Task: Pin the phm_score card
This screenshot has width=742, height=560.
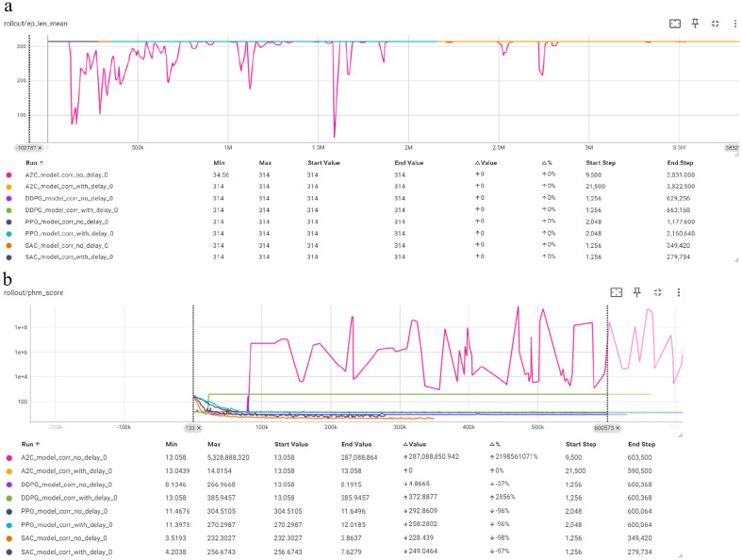Action: [637, 292]
